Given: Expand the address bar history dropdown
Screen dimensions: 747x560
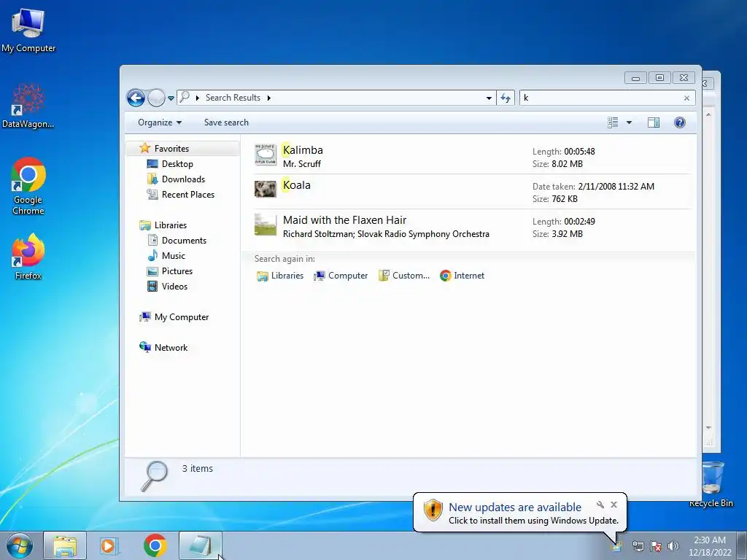Looking at the screenshot, I should 489,98.
